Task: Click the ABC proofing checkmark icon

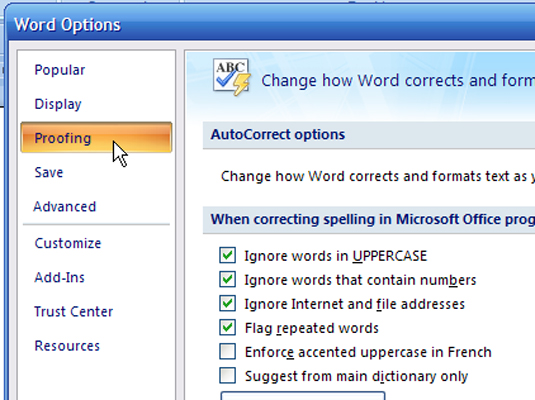Action: (232, 77)
